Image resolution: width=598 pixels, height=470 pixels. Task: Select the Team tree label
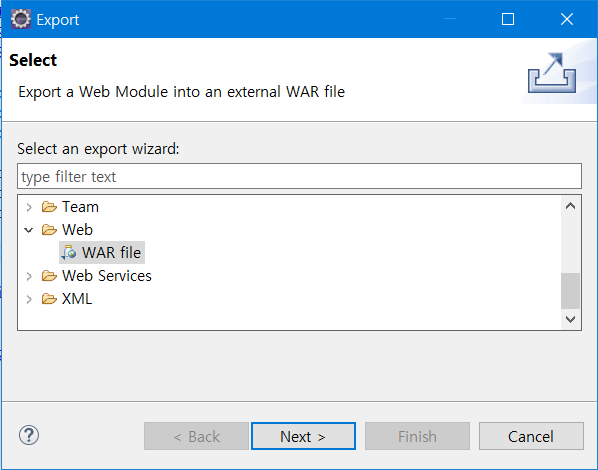pos(80,207)
